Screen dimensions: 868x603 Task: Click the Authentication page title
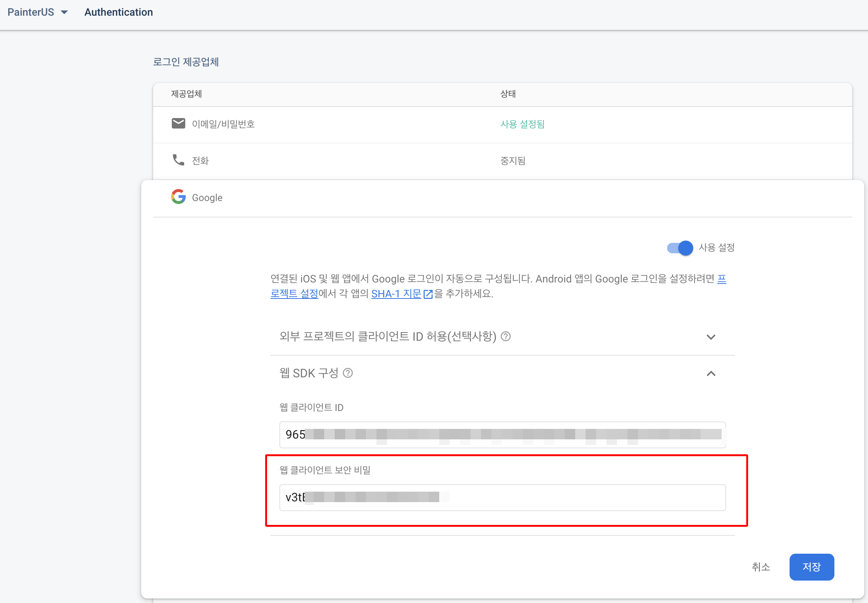(119, 12)
